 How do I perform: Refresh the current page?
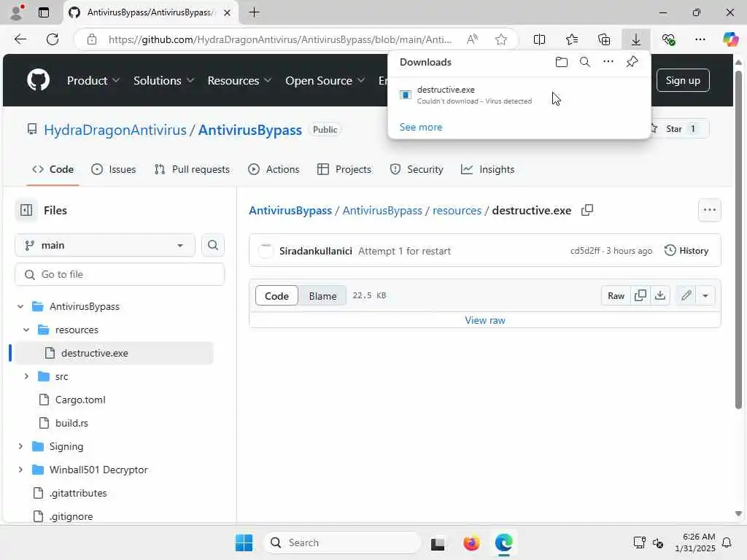click(53, 39)
